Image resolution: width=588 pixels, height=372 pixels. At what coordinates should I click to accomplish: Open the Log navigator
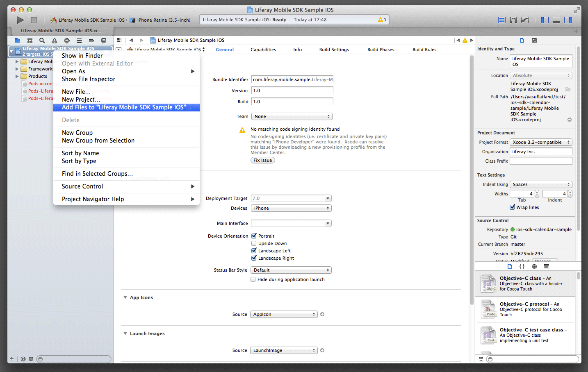[x=104, y=41]
